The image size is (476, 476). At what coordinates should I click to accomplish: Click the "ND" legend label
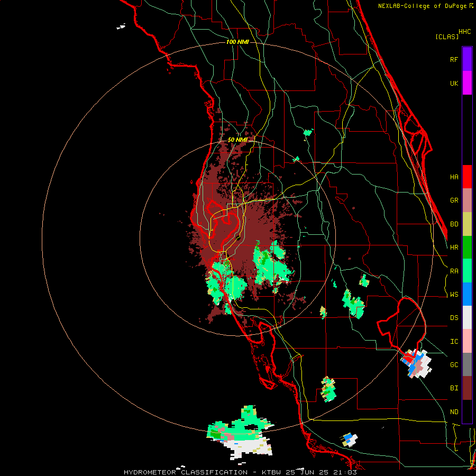click(454, 412)
